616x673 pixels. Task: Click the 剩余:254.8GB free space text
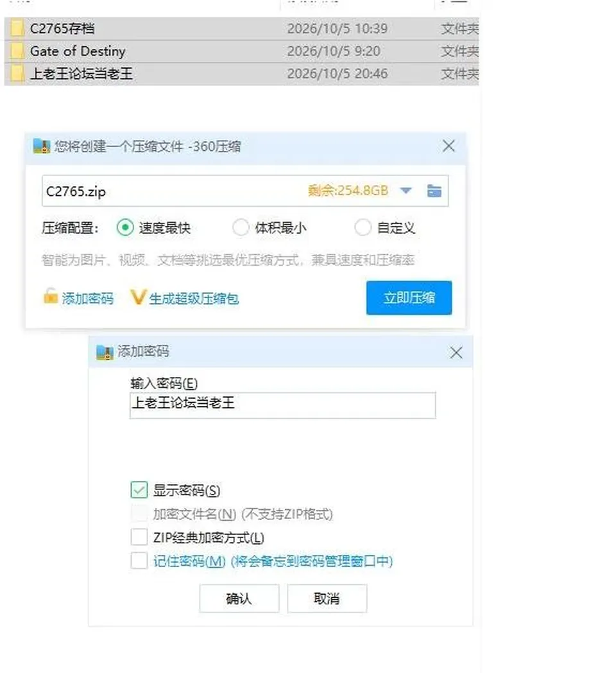[348, 191]
